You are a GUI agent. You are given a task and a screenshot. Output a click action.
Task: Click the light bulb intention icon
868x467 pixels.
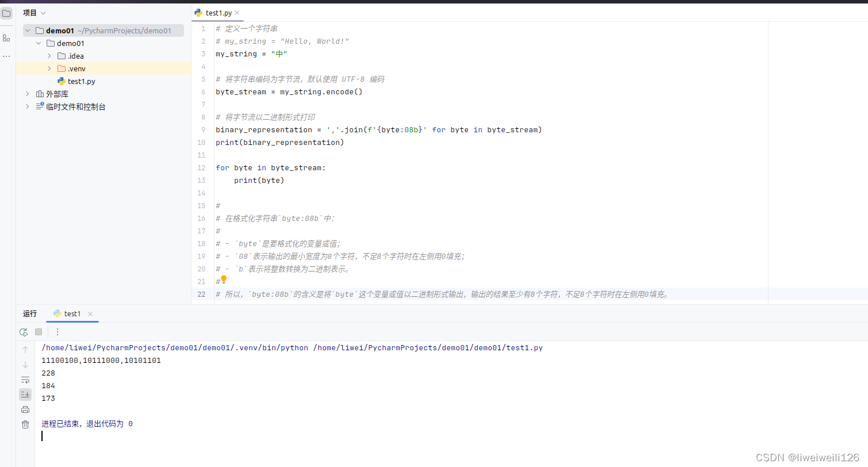pyautogui.click(x=224, y=279)
